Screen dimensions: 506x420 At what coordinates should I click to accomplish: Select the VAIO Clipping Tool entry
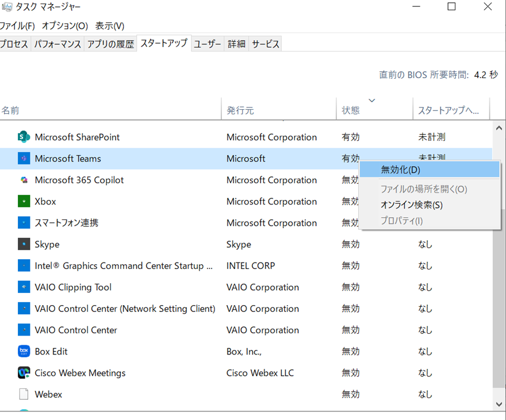coord(73,287)
